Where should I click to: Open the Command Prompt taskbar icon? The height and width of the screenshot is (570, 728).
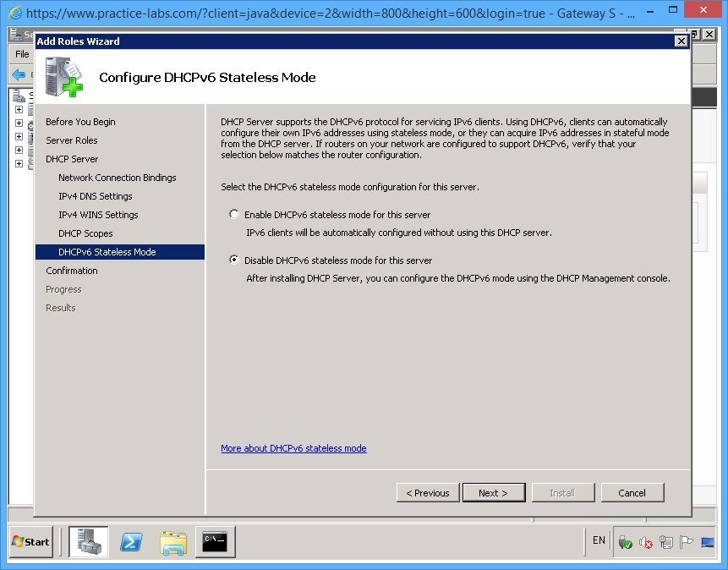click(x=214, y=541)
